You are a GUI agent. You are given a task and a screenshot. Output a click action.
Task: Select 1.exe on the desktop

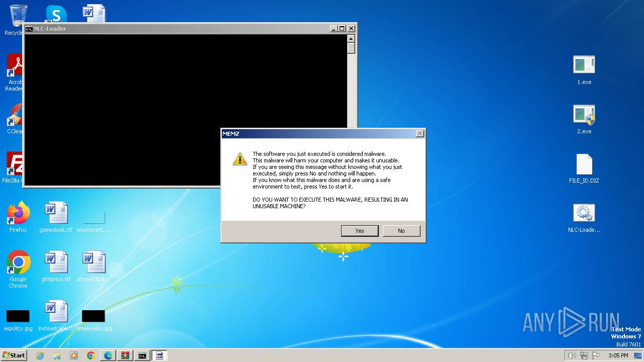(x=584, y=70)
